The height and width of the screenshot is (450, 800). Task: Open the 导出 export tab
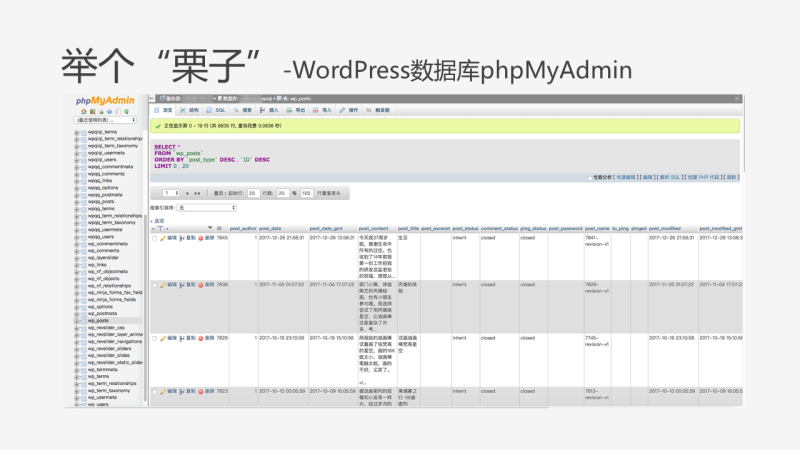(x=296, y=110)
